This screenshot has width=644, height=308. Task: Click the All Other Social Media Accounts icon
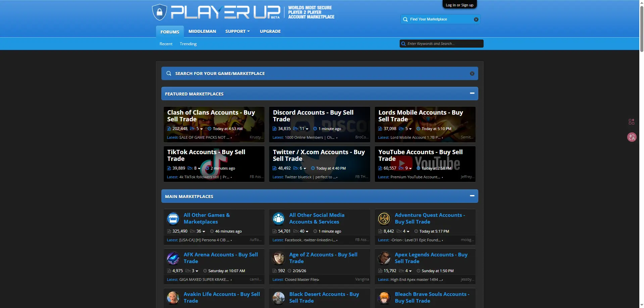click(279, 219)
